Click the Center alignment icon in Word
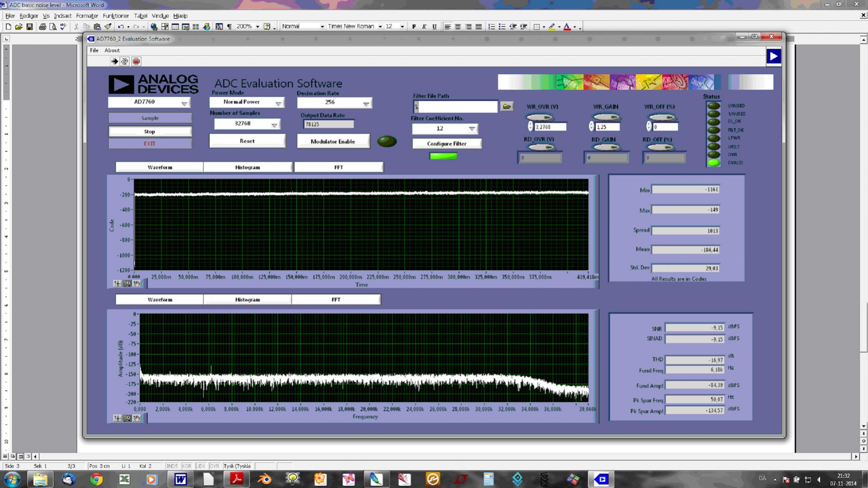 click(x=458, y=27)
